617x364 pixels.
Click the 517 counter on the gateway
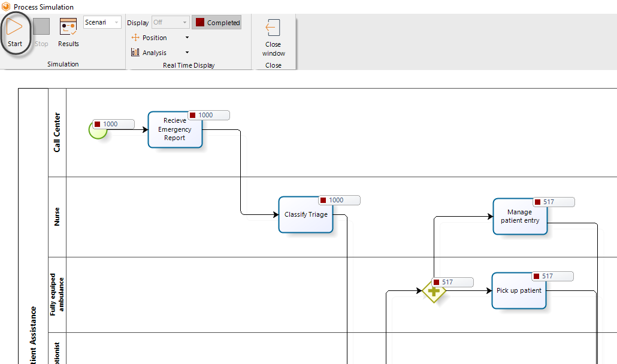click(x=453, y=282)
